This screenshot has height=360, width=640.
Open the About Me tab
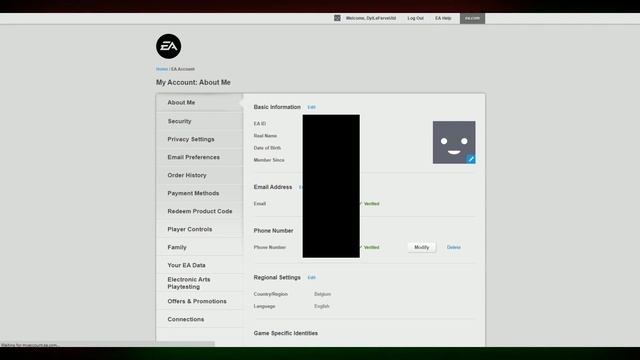point(199,102)
